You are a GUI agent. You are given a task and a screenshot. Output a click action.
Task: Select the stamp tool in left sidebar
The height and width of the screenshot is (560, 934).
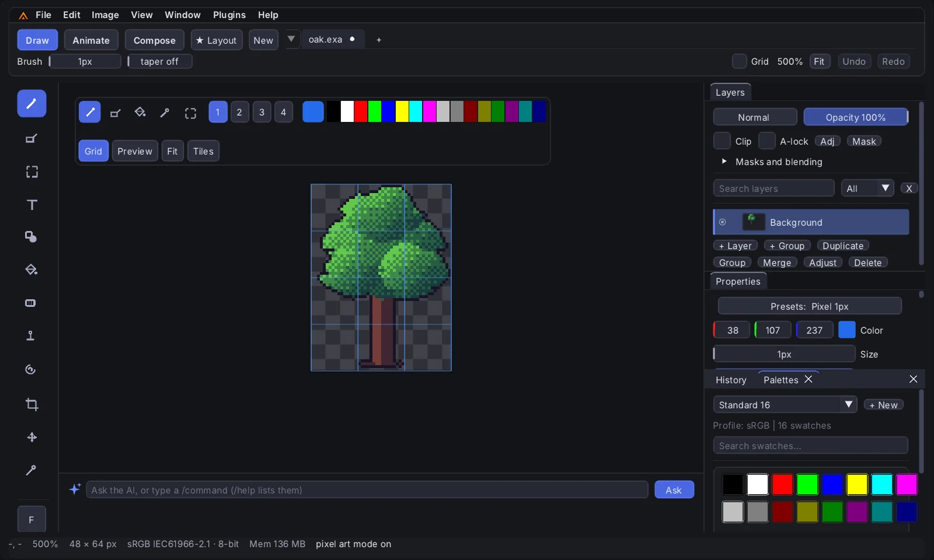(x=32, y=335)
